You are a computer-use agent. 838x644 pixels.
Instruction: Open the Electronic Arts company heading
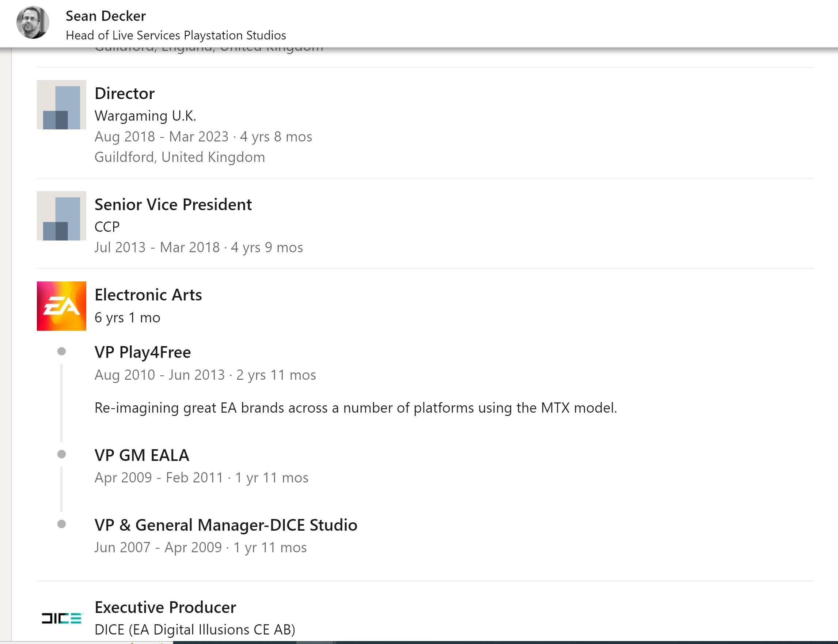[148, 295]
